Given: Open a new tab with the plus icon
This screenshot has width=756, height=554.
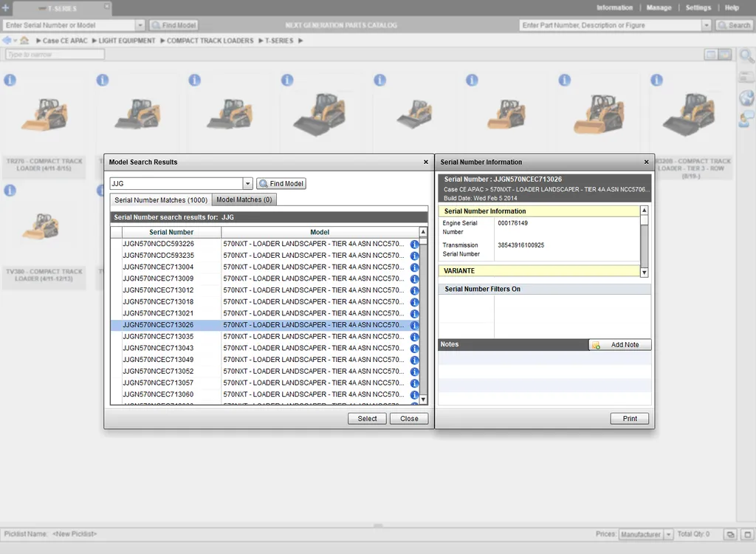Looking at the screenshot, I should [x=6, y=7].
